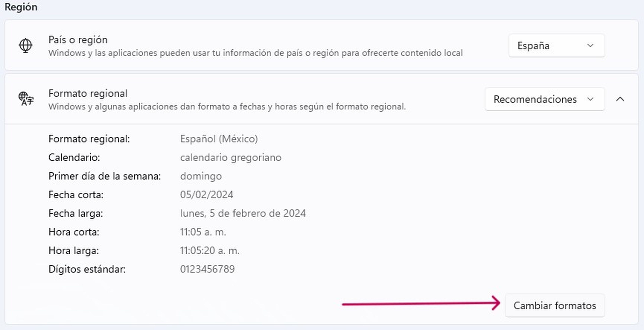Click the short time 11:05 a. m.
This screenshot has height=330, width=644.
(x=203, y=232)
